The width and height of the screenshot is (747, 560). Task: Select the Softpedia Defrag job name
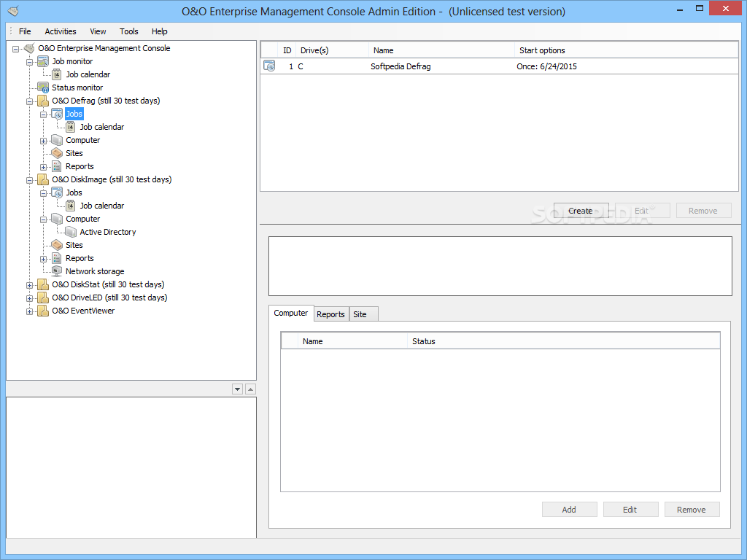click(x=400, y=66)
